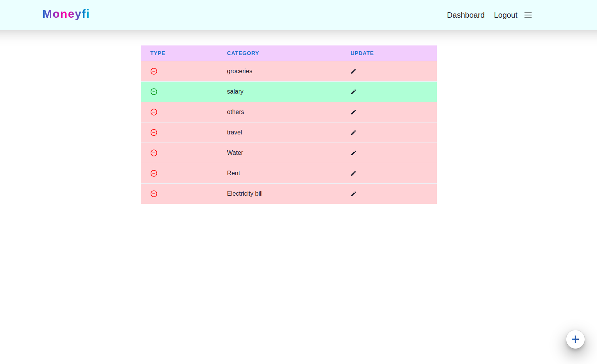Select the Rent category name
The width and height of the screenshot is (597, 364).
click(233, 173)
